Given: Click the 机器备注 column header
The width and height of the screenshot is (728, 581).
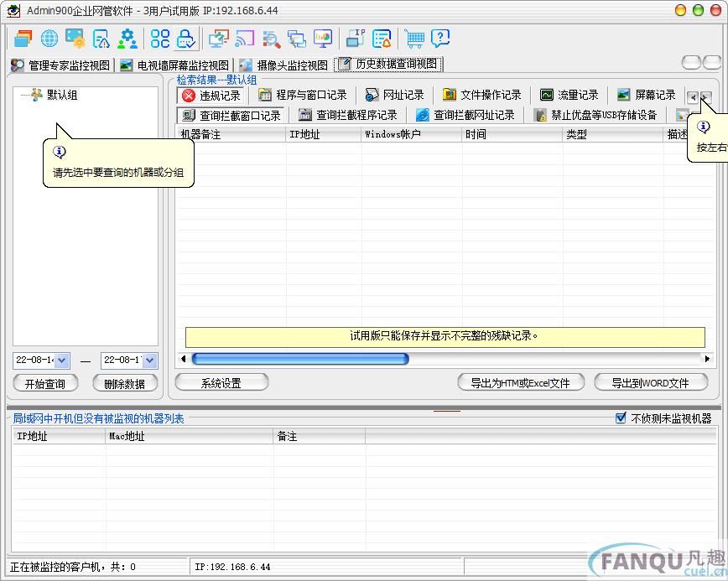Looking at the screenshot, I should [231, 135].
